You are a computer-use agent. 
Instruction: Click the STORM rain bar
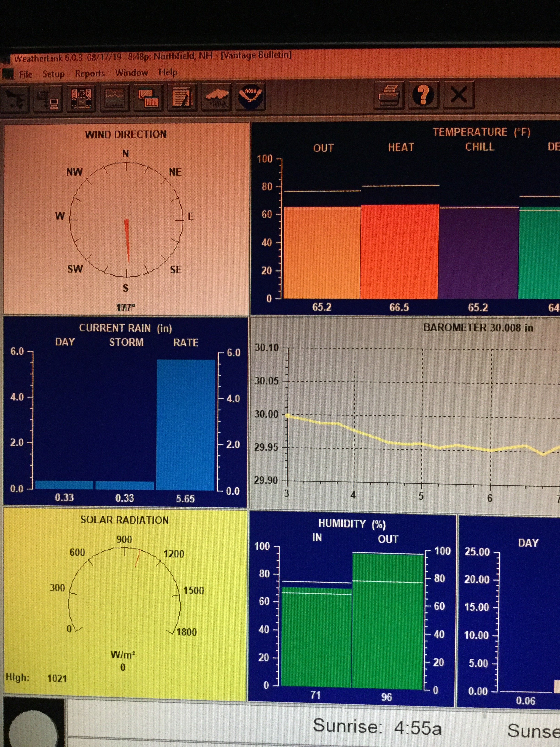point(124,485)
